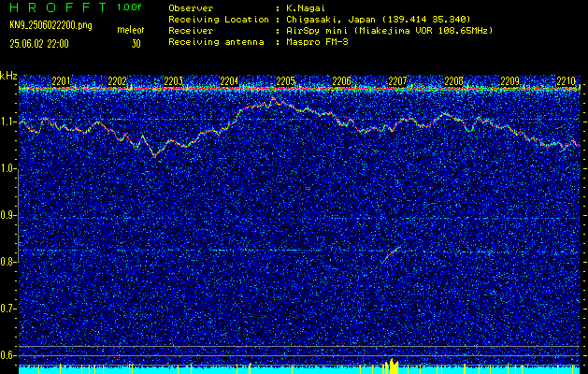Click file name KN9_2506022200.png
588x374 pixels.
(x=50, y=25)
